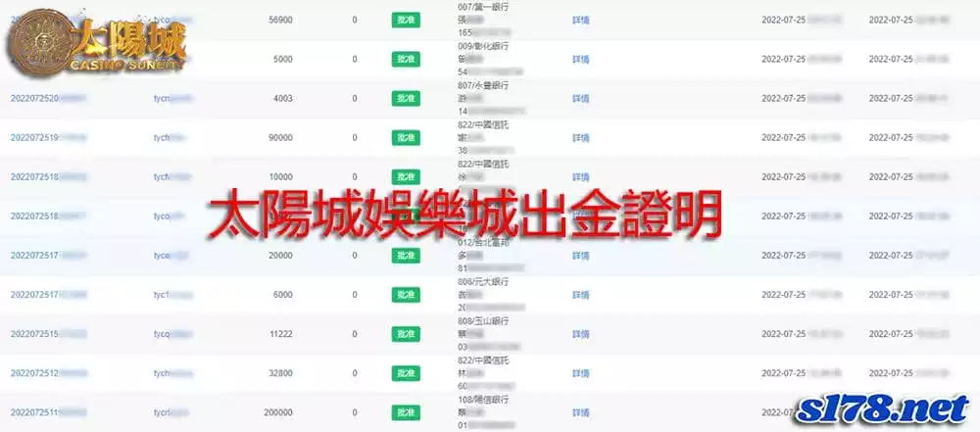Open order 2022072518 in the 10000 row
This screenshot has height=432, width=980.
[48, 177]
